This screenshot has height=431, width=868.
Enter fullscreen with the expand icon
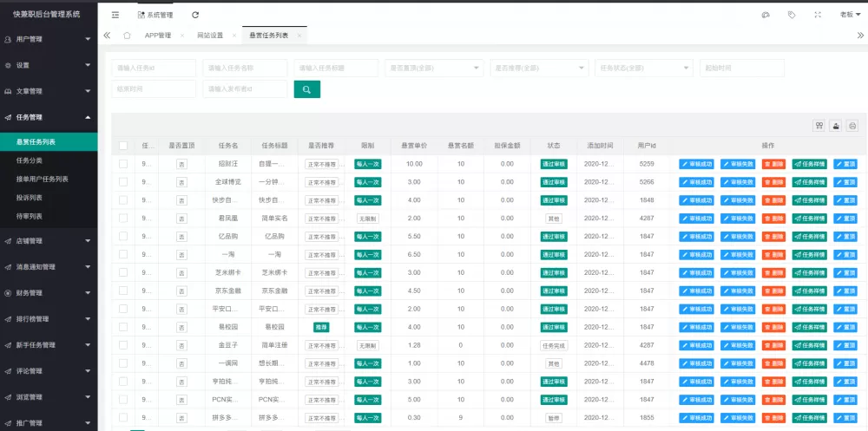(818, 15)
